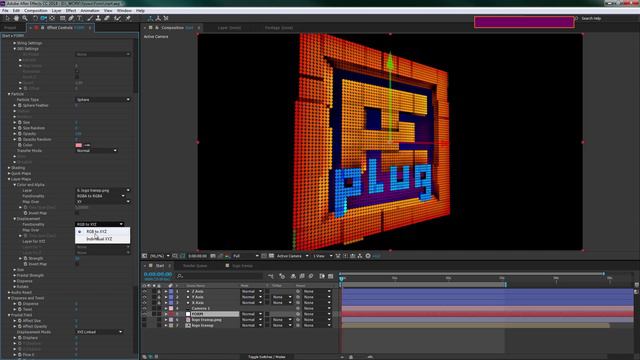Toggle Invert Map checkbox under Color and Alpha
Screen dimensions: 640x360
click(x=77, y=213)
